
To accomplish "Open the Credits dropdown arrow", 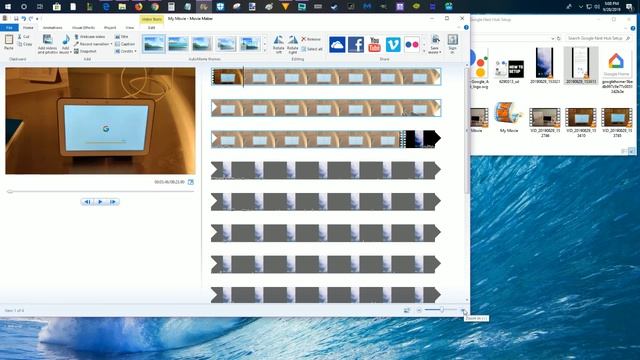I will pyautogui.click(x=136, y=51).
